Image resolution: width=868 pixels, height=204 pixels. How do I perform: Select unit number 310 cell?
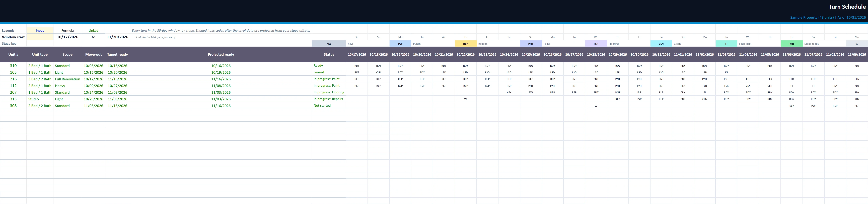pos(13,66)
